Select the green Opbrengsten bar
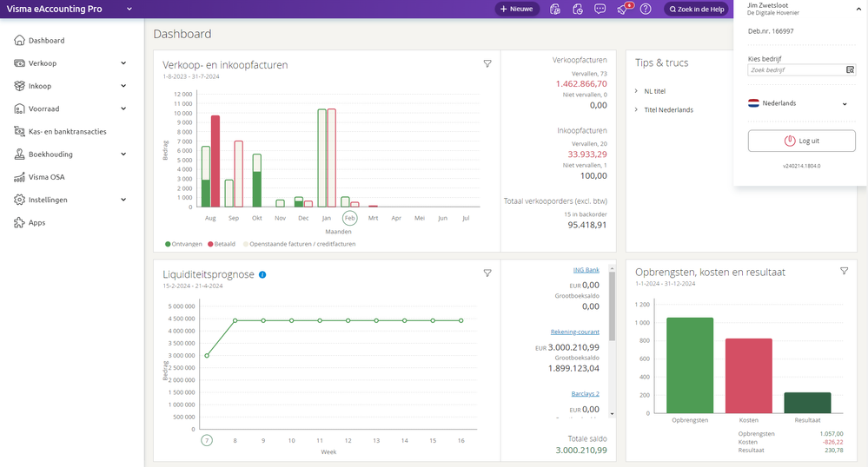 coord(690,365)
